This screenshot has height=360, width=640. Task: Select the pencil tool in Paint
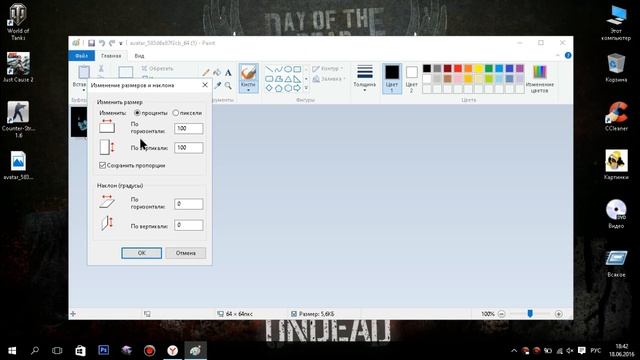click(x=206, y=73)
